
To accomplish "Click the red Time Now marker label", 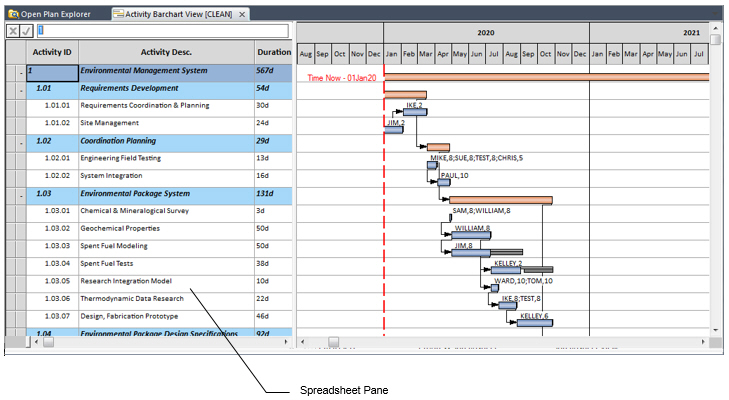I will pyautogui.click(x=341, y=78).
